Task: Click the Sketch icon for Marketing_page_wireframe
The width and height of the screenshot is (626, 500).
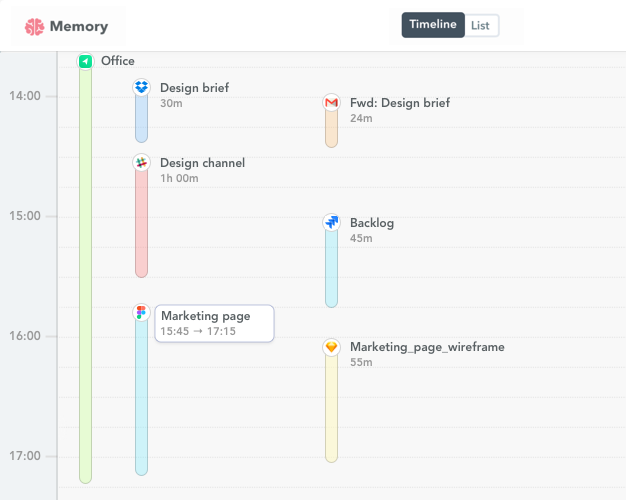Action: [x=331, y=347]
